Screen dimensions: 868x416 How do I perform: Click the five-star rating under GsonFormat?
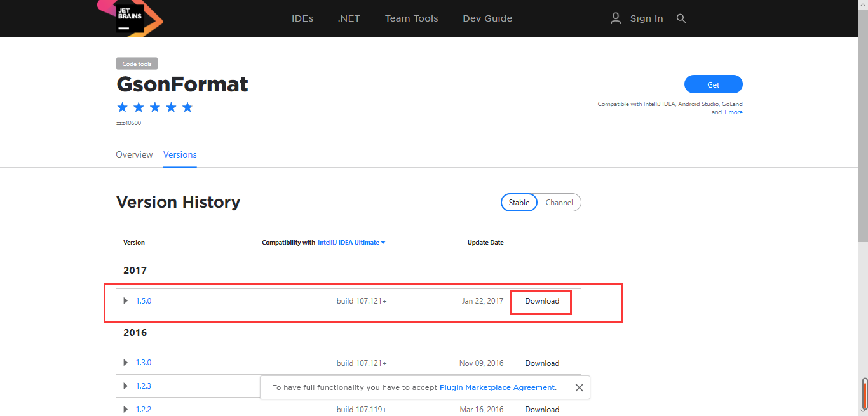(155, 107)
